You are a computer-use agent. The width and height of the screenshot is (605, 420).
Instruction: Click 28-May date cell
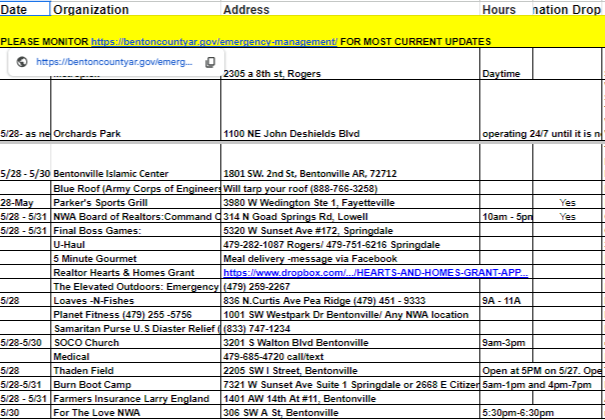(25, 202)
